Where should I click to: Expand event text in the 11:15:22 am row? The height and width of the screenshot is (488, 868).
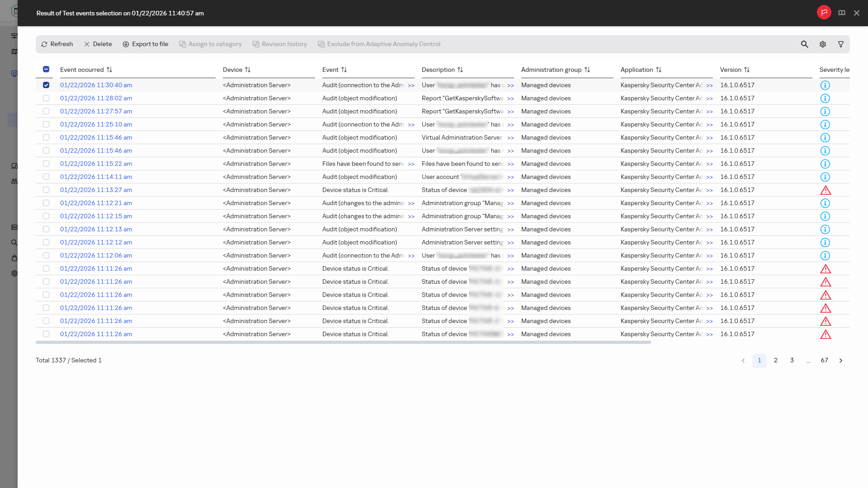(x=411, y=164)
